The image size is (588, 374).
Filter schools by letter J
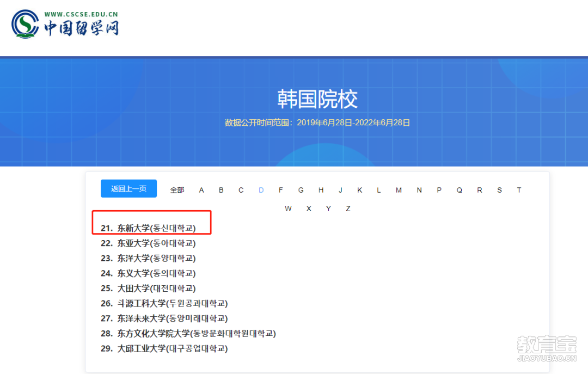coord(340,190)
